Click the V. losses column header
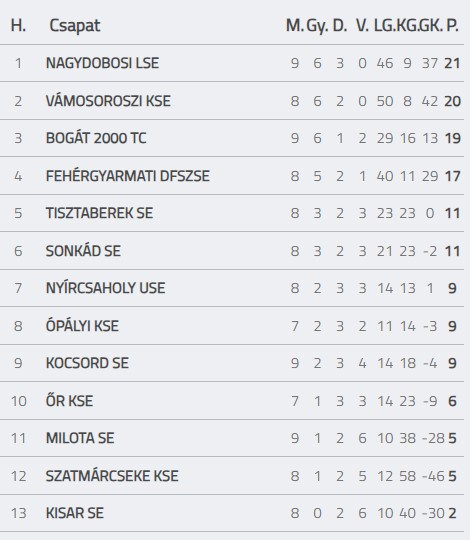The height and width of the screenshot is (540, 470). pos(362,25)
